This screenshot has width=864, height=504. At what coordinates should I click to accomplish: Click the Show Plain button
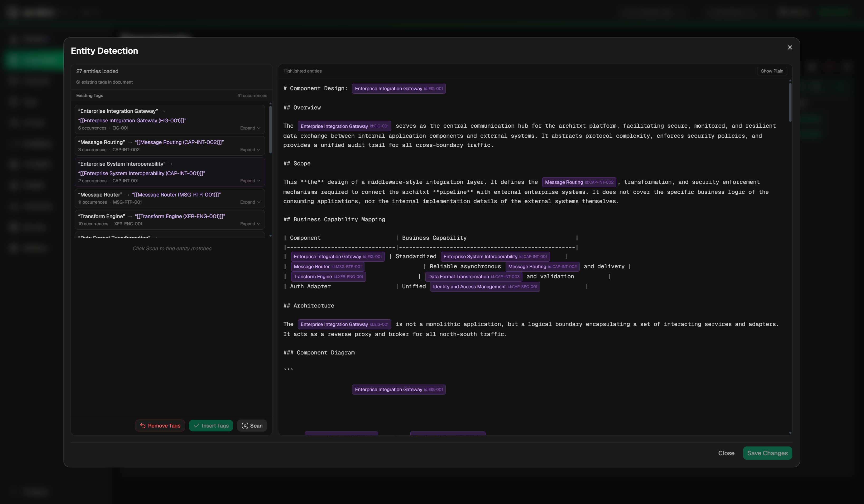(772, 71)
